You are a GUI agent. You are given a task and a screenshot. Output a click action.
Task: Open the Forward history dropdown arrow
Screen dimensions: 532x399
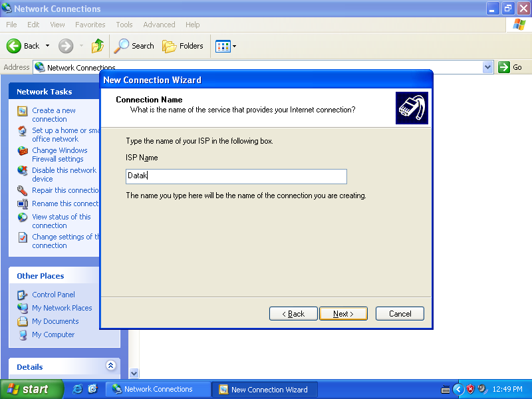[x=81, y=46]
